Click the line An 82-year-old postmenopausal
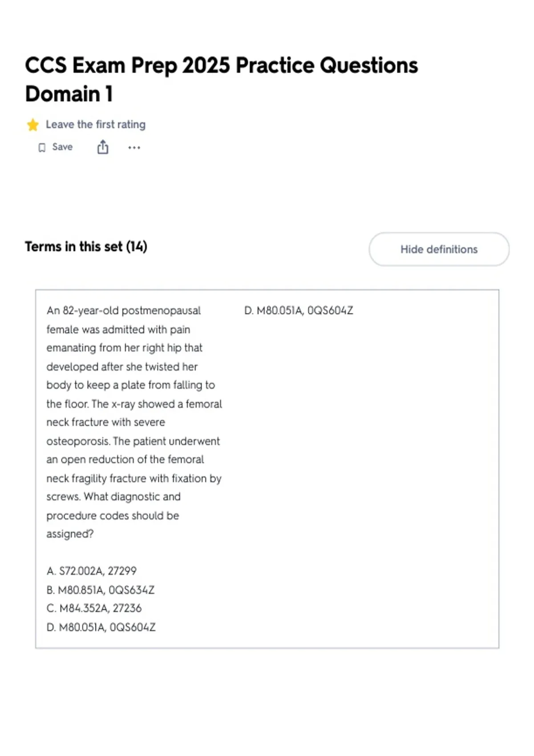 tap(124, 310)
